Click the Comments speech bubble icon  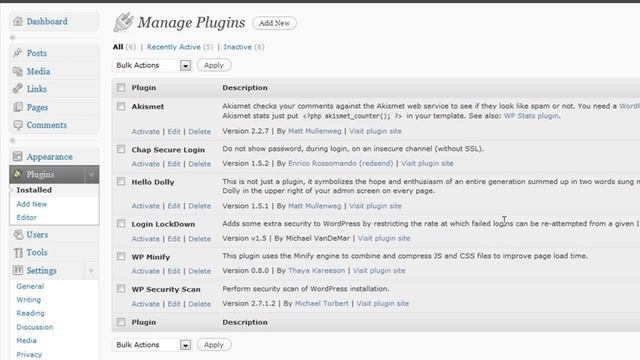[x=18, y=125]
